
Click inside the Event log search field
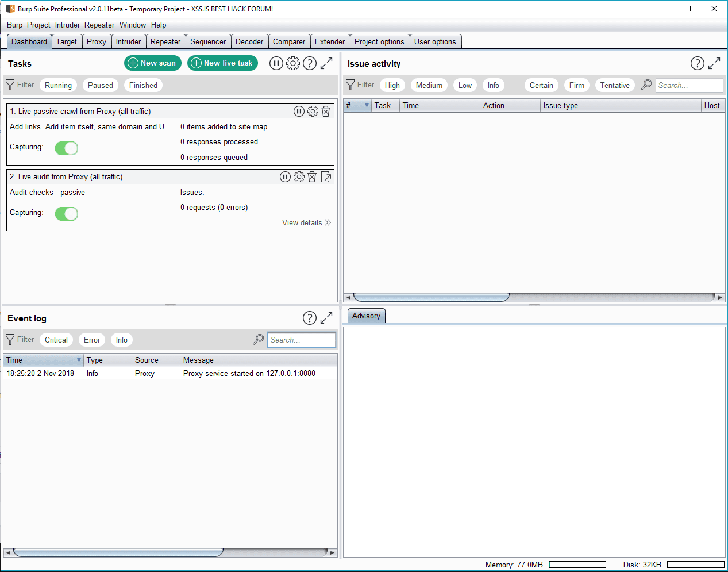pyautogui.click(x=302, y=340)
